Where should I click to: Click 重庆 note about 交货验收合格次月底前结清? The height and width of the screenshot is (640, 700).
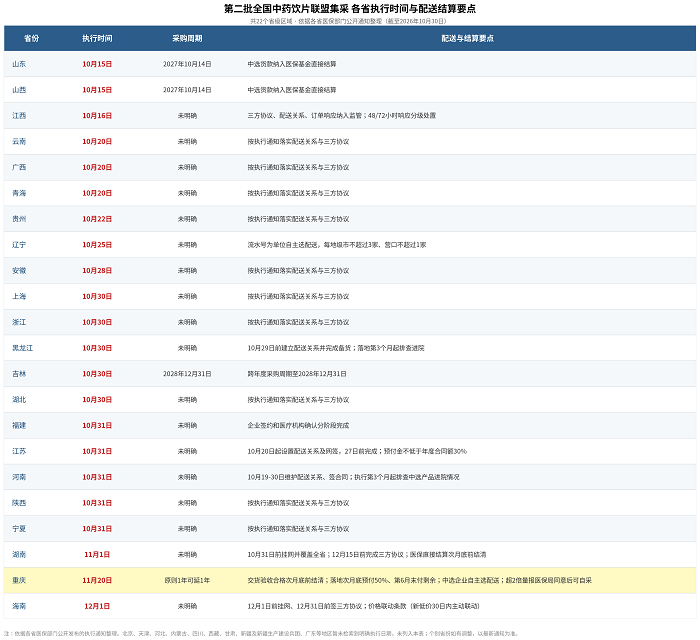420,581
